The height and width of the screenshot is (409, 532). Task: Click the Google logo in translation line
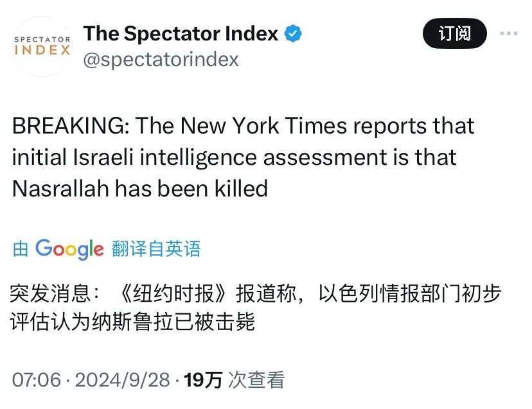[x=69, y=248]
